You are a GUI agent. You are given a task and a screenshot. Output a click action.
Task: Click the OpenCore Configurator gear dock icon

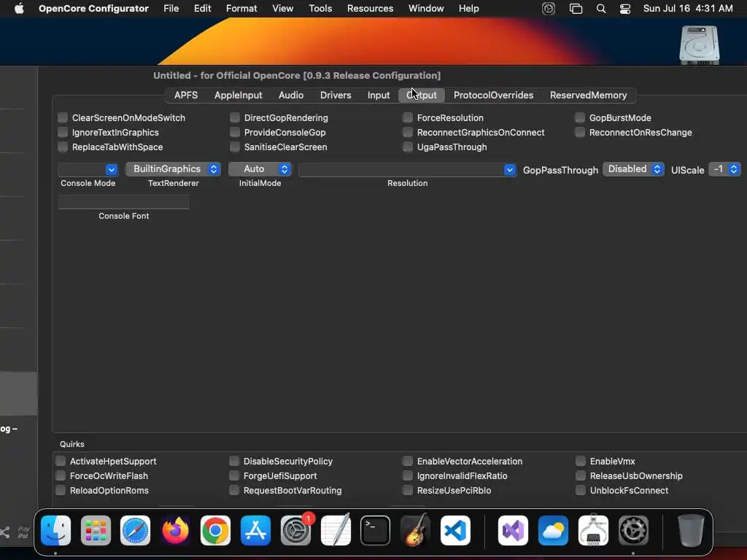pos(633,530)
